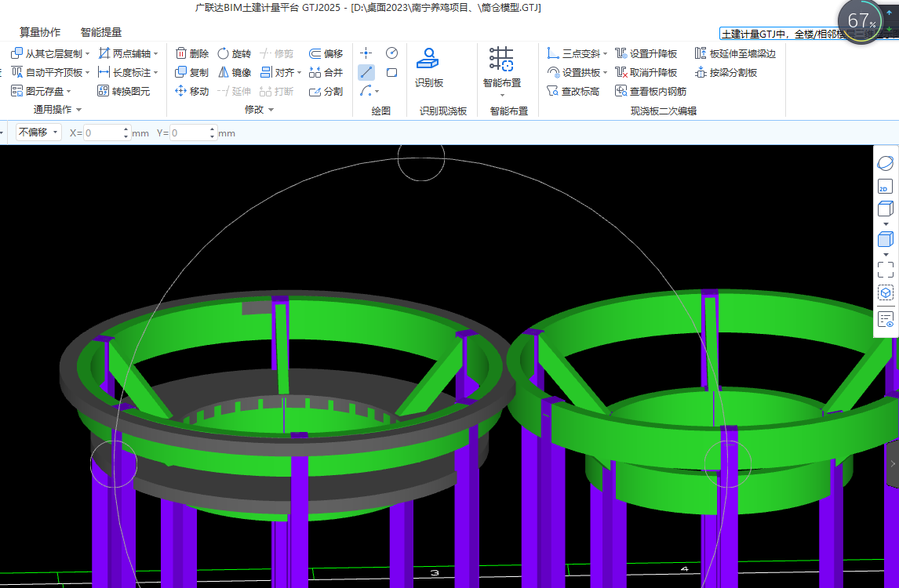
Task: Open the 智能提量 tab
Action: pos(101,32)
